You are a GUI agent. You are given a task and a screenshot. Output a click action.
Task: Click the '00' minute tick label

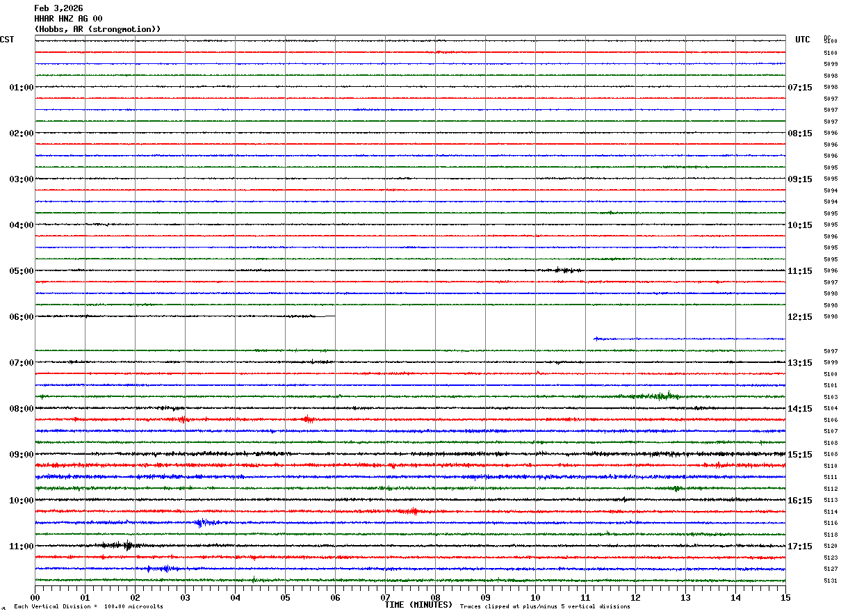click(35, 597)
